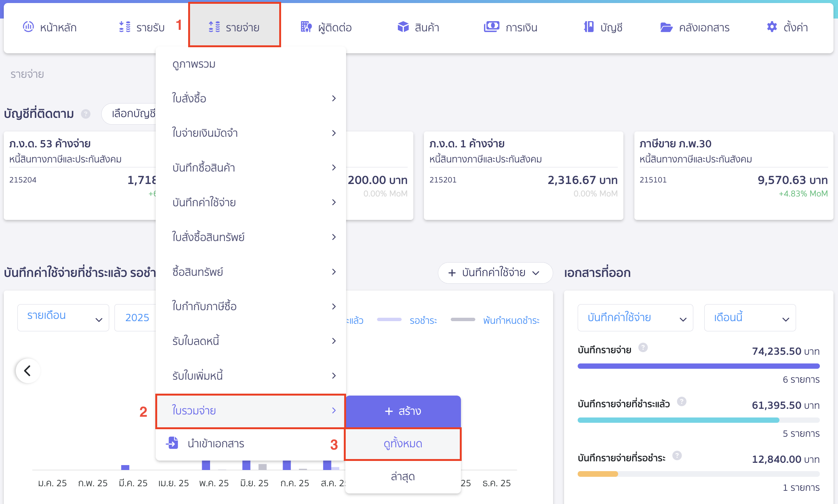The height and width of the screenshot is (504, 838).
Task: Click the +4.83% MoM change label
Action: click(x=803, y=193)
